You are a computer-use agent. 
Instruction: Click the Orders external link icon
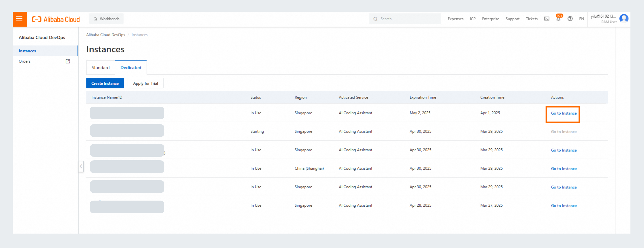tap(68, 61)
